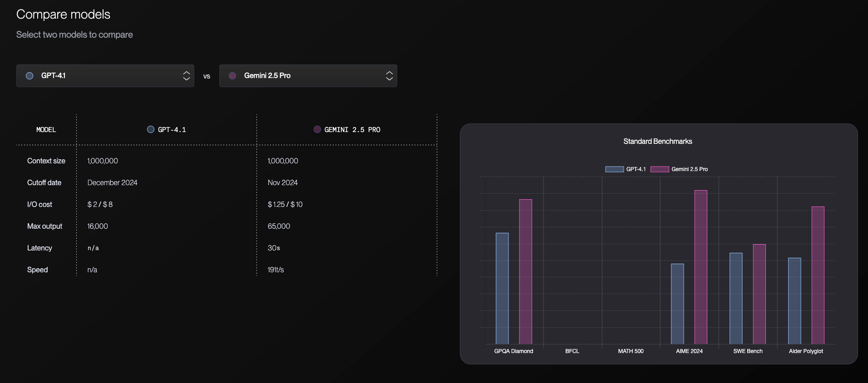Screen dimensions: 868x383
Task: Click the 'Compare models' heading
Action: tap(63, 15)
